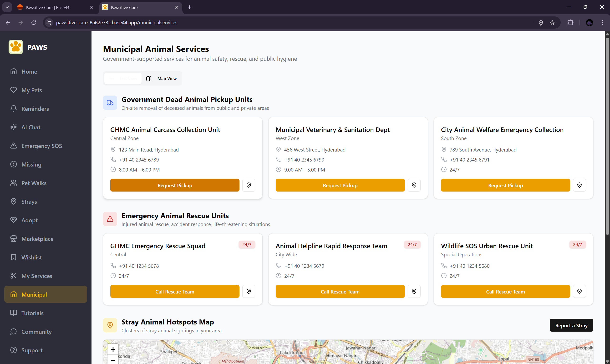Go to Marketplace in sidebar menu
610x364 pixels.
(x=37, y=239)
